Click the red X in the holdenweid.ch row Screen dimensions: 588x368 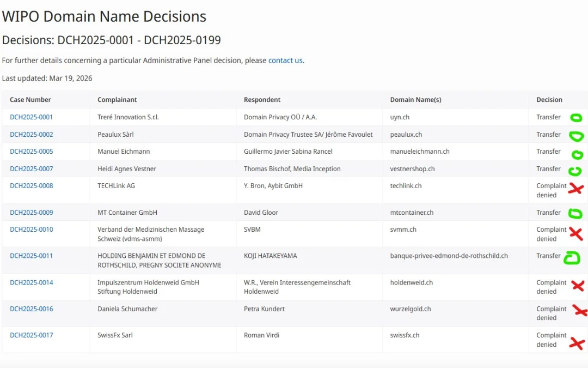coord(578,286)
